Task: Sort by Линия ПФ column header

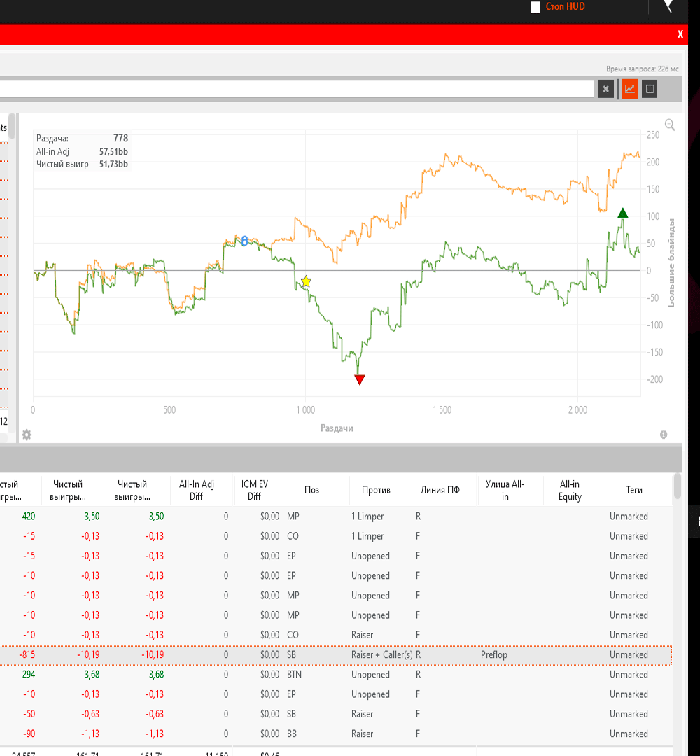Action: 440,490
